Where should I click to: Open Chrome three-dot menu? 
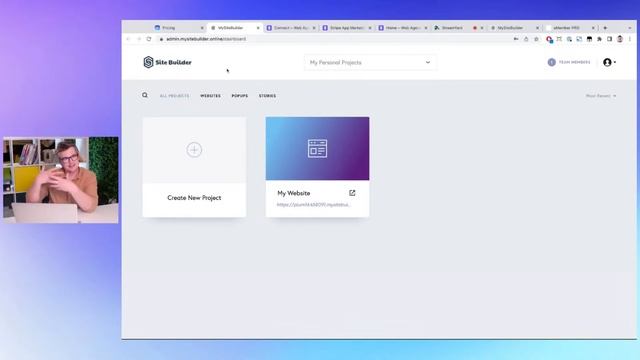630,39
